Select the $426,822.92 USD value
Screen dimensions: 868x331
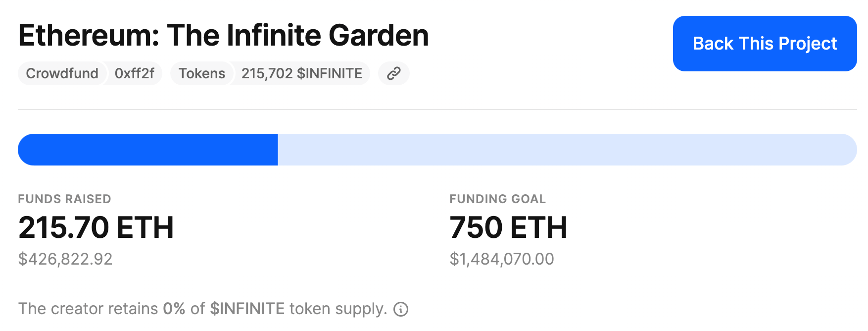pos(65,258)
